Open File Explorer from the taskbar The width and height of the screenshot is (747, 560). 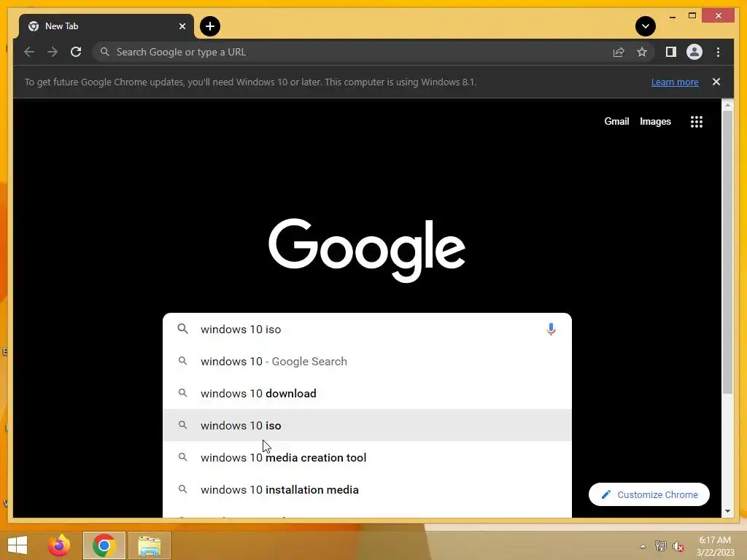[149, 545]
